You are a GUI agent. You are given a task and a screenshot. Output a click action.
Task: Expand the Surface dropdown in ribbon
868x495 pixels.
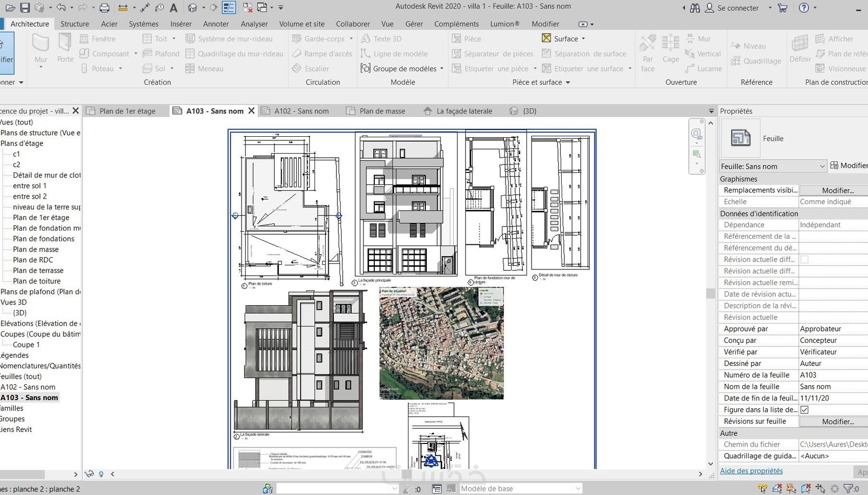[x=583, y=39]
